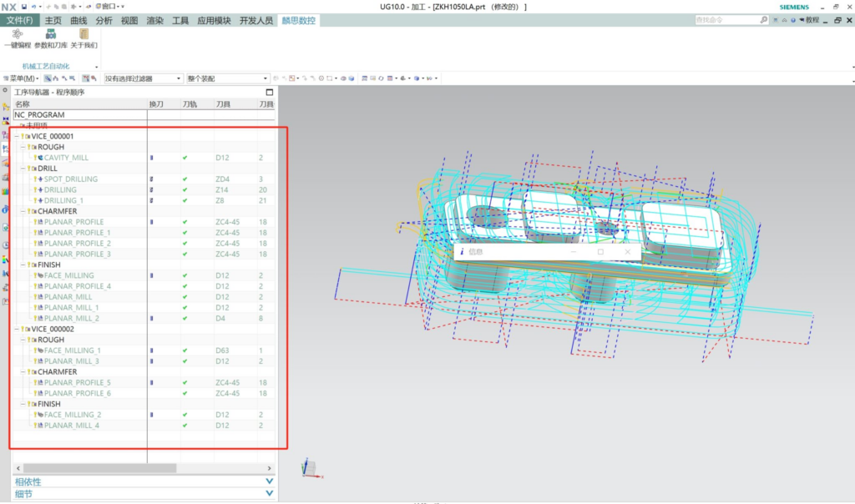
Task: Open the 窗口 window switcher
Action: 109,7
